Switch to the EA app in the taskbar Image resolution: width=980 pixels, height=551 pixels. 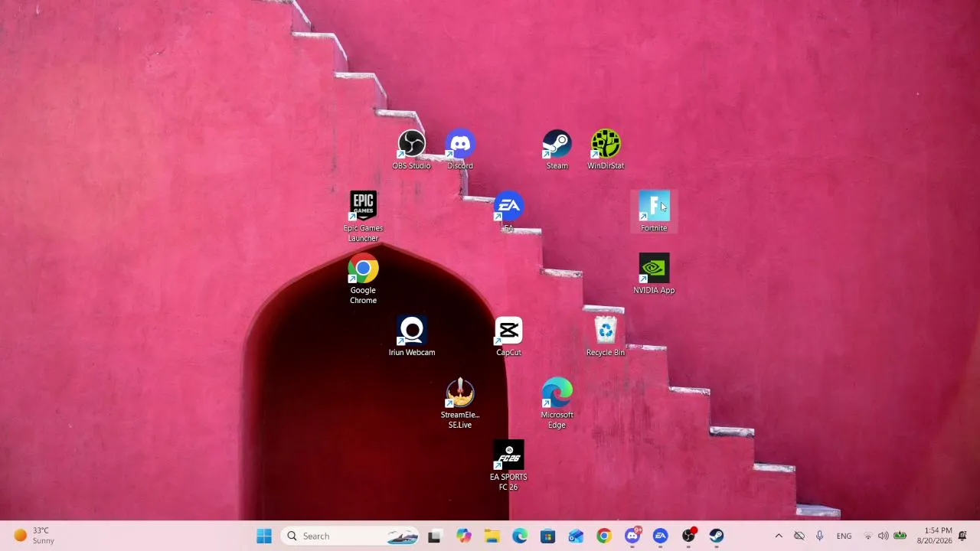(660, 536)
